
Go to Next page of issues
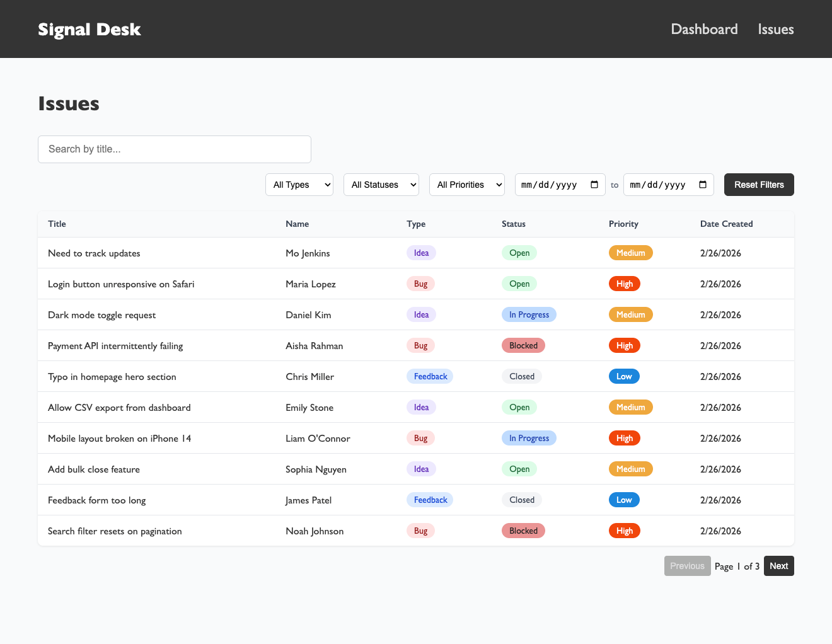pyautogui.click(x=779, y=566)
